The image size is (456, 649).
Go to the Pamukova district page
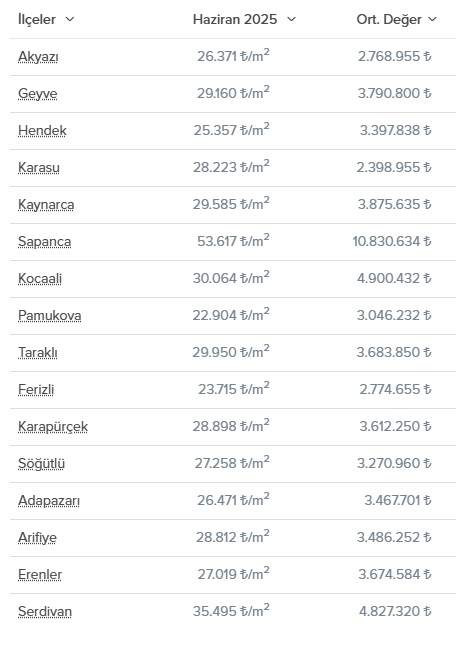pyautogui.click(x=50, y=316)
